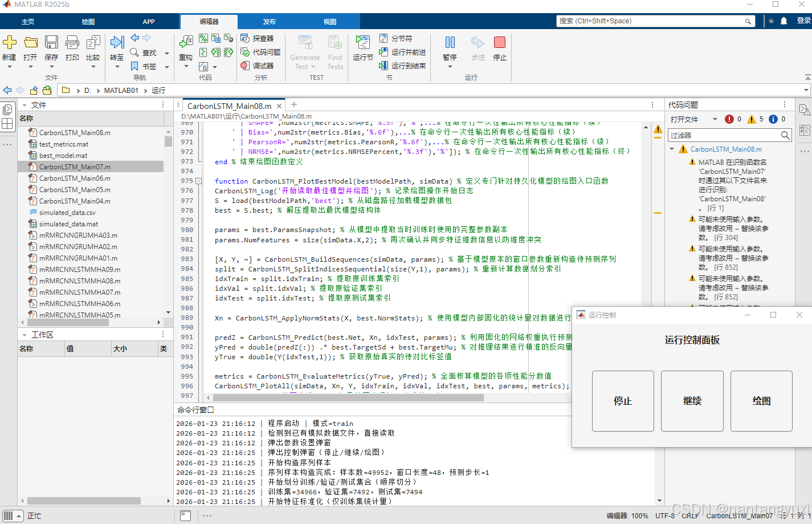Collapse the Files (文件) panel
The height and width of the screenshot is (524, 812).
[x=25, y=105]
